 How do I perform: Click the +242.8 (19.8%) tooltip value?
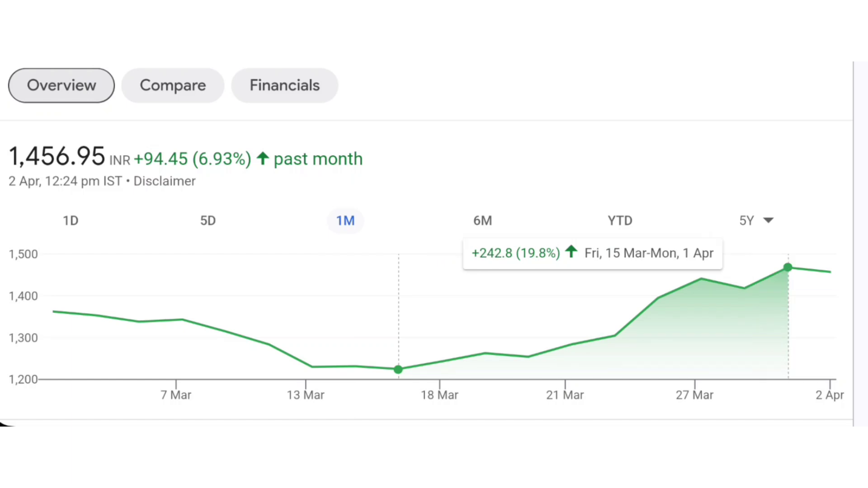(516, 253)
